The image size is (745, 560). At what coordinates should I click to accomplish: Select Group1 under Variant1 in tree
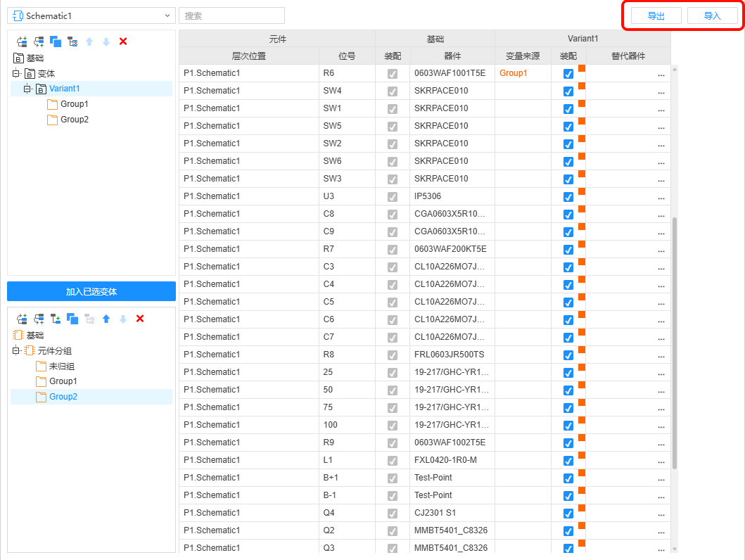pos(74,104)
